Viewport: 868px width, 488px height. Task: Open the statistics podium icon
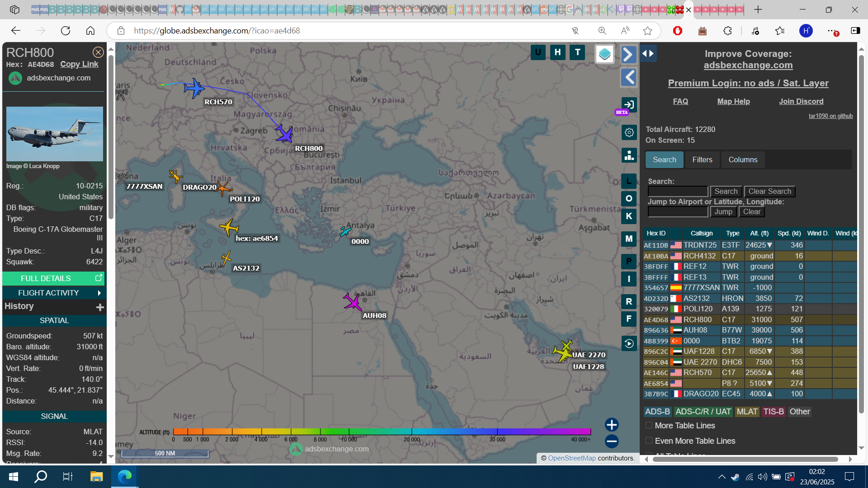point(629,155)
